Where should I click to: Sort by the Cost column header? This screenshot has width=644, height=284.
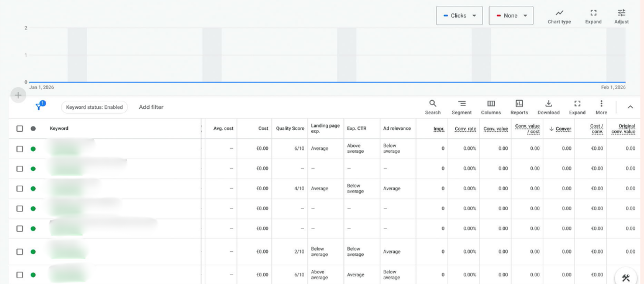[263, 129]
